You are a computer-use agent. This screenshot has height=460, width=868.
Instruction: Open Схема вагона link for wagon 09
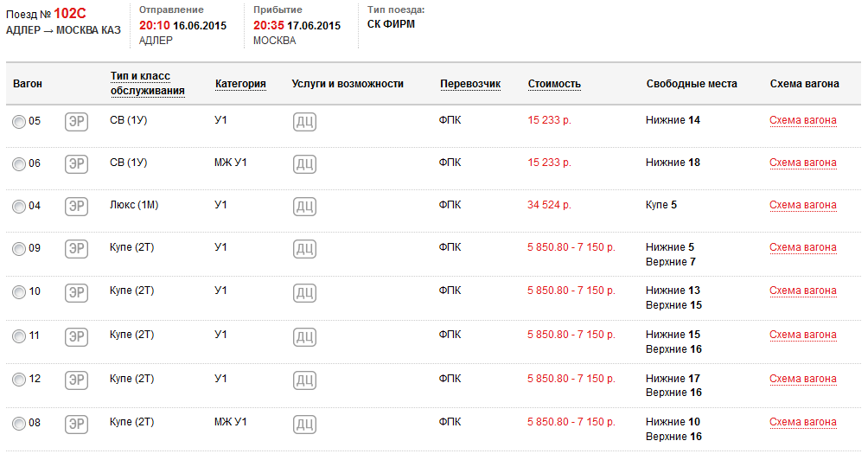pos(803,247)
